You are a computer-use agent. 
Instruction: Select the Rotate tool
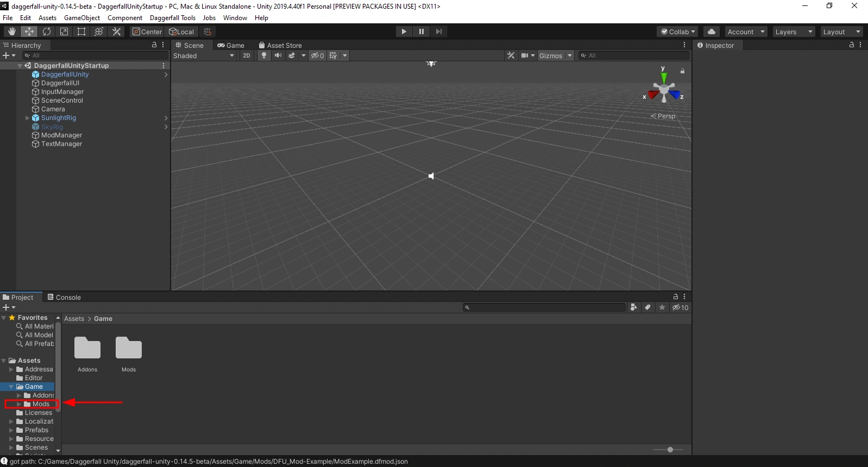47,31
